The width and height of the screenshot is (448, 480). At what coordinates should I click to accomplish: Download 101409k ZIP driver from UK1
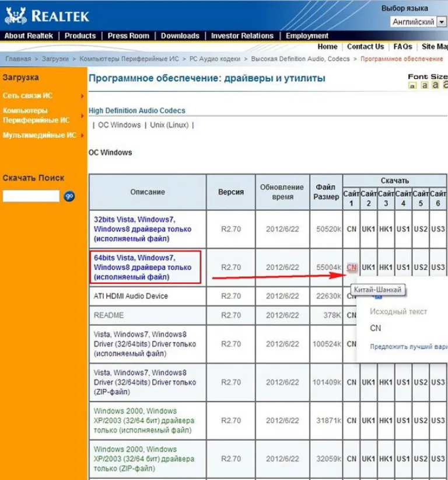tap(369, 382)
